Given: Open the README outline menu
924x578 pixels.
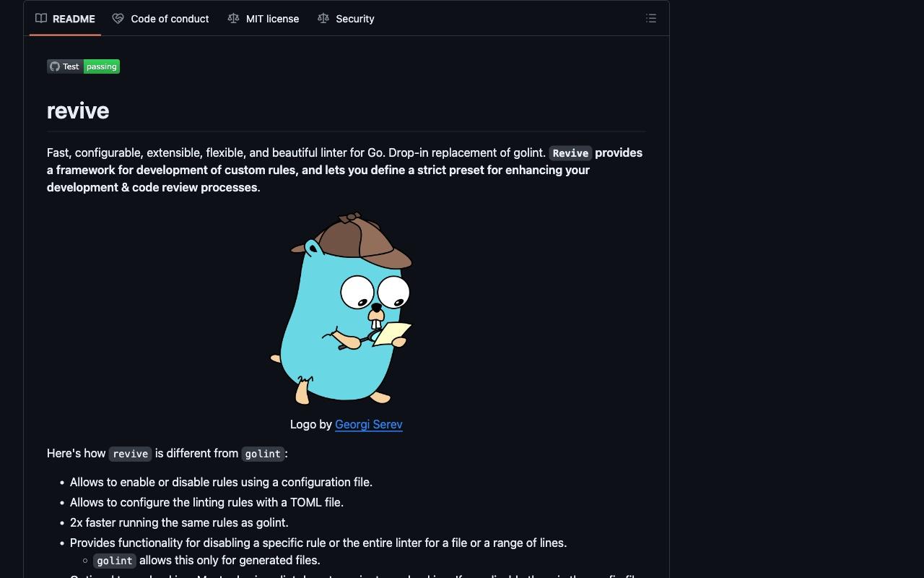Looking at the screenshot, I should 651,19.
